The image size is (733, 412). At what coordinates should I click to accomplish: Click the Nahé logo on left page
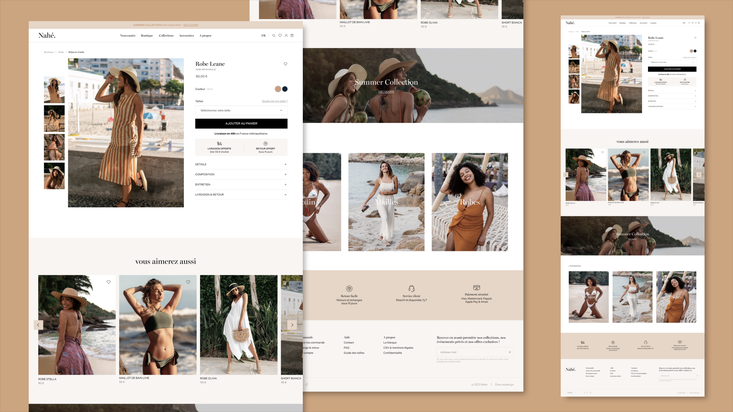[x=47, y=36]
